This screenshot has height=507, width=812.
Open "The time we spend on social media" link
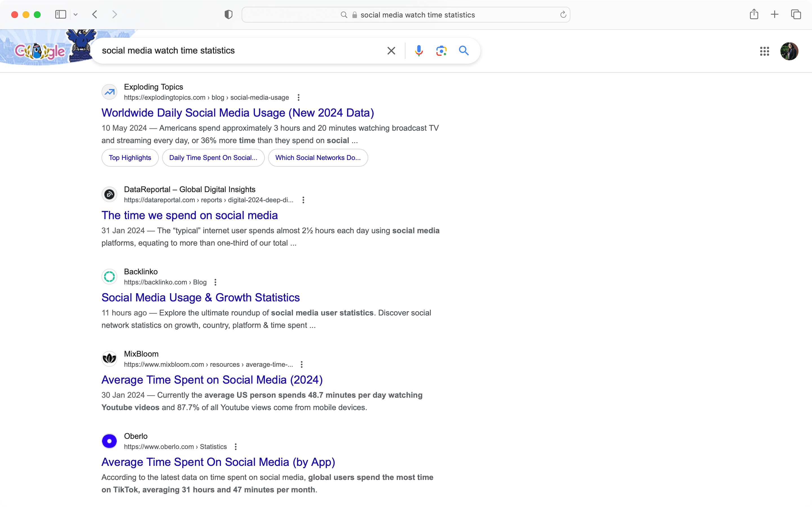pyautogui.click(x=189, y=215)
